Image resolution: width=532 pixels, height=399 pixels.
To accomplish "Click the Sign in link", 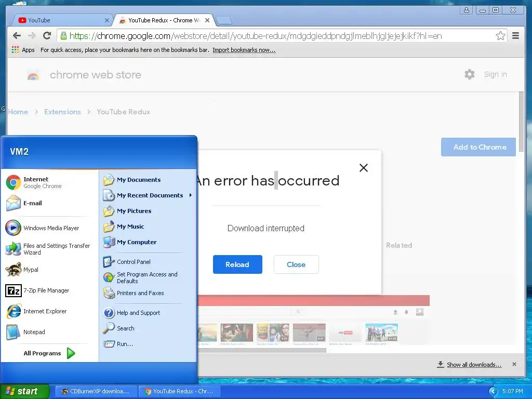I will [495, 74].
